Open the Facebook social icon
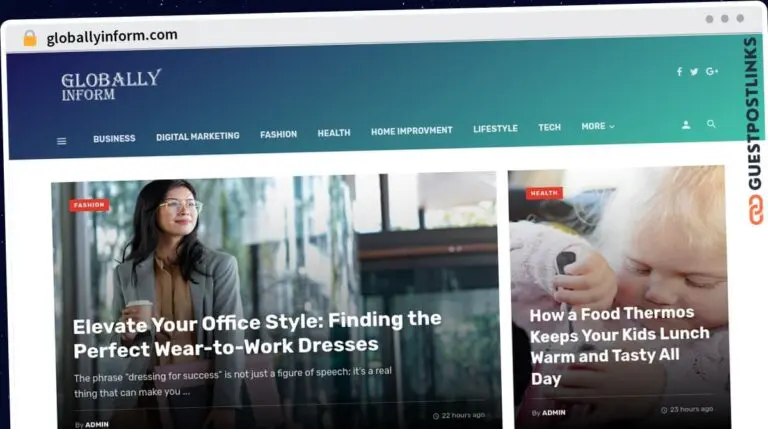Image resolution: width=768 pixels, height=429 pixels. 679,72
